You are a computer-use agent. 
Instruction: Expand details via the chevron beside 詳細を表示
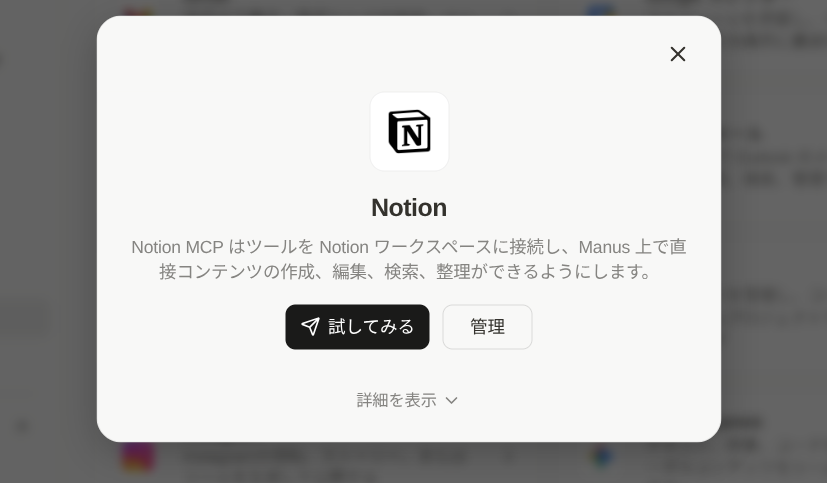pyautogui.click(x=451, y=400)
